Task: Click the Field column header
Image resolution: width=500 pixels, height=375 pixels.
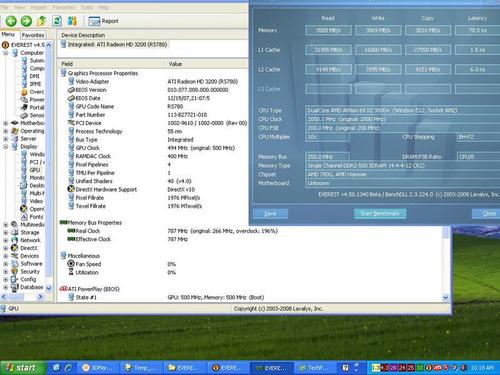Action: click(x=111, y=64)
